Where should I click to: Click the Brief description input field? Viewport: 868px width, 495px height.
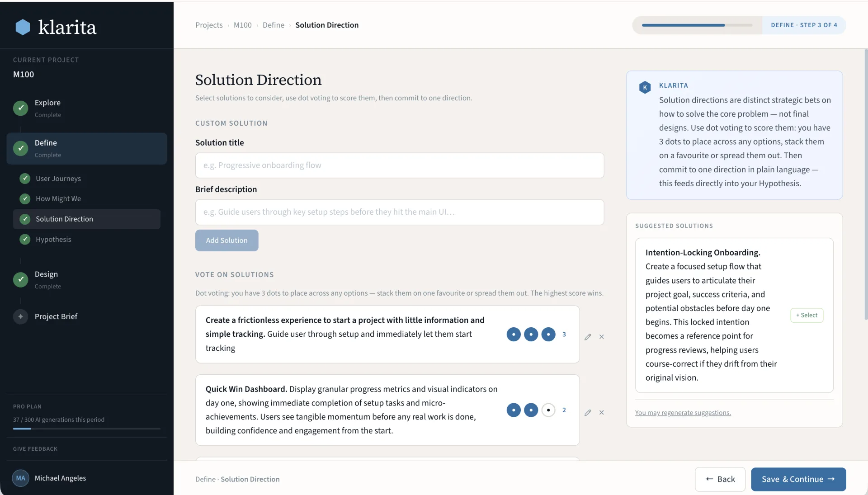pos(400,212)
